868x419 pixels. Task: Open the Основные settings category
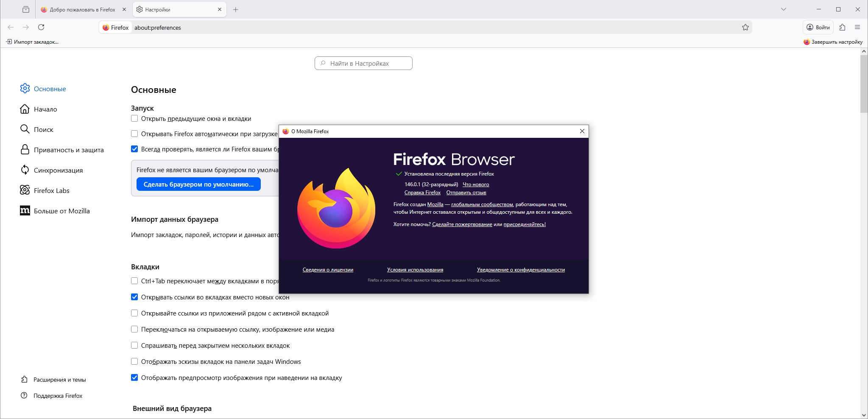coord(43,89)
